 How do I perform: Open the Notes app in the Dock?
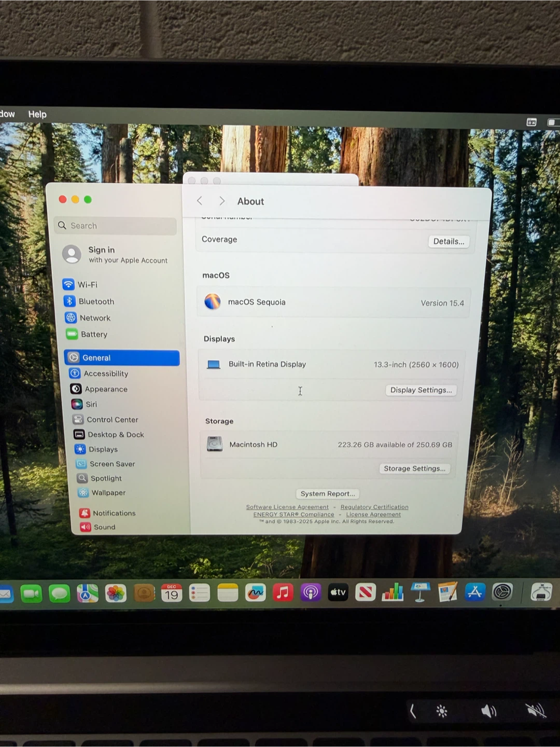(228, 593)
